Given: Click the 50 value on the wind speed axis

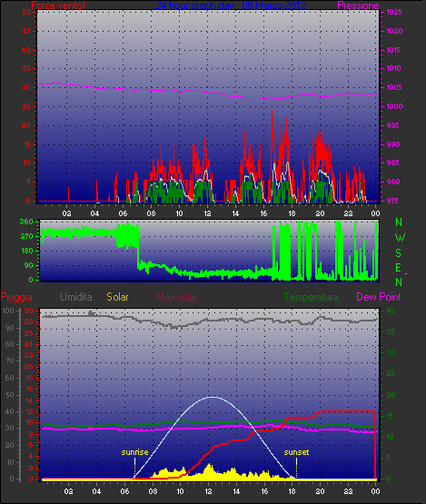Looking at the screenshot, I should (26, 12).
